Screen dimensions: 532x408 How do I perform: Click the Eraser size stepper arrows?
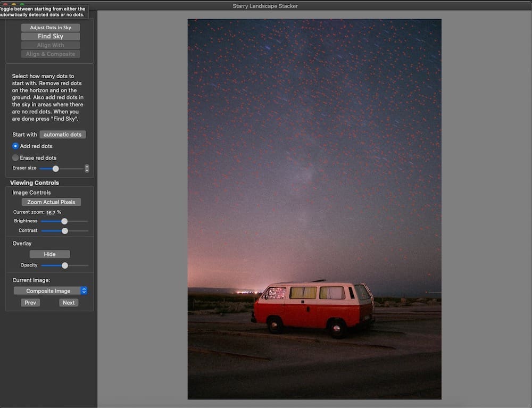tap(87, 168)
